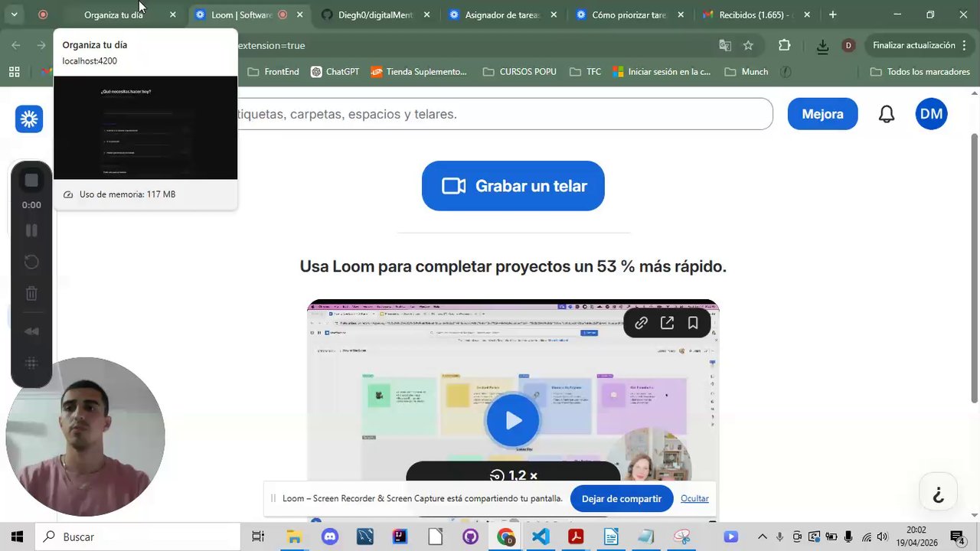Bookmark this page with the star icon

pyautogui.click(x=748, y=45)
